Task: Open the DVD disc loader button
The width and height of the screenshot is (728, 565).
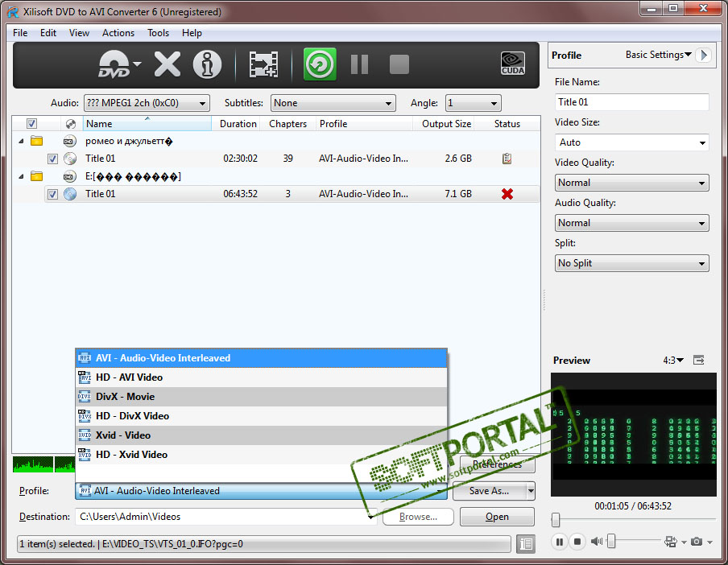Action: point(119,64)
